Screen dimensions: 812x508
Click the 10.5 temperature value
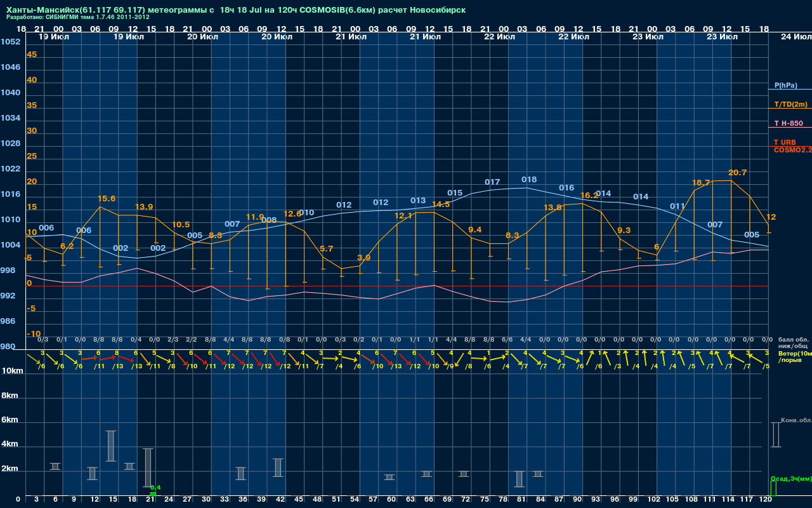(181, 225)
